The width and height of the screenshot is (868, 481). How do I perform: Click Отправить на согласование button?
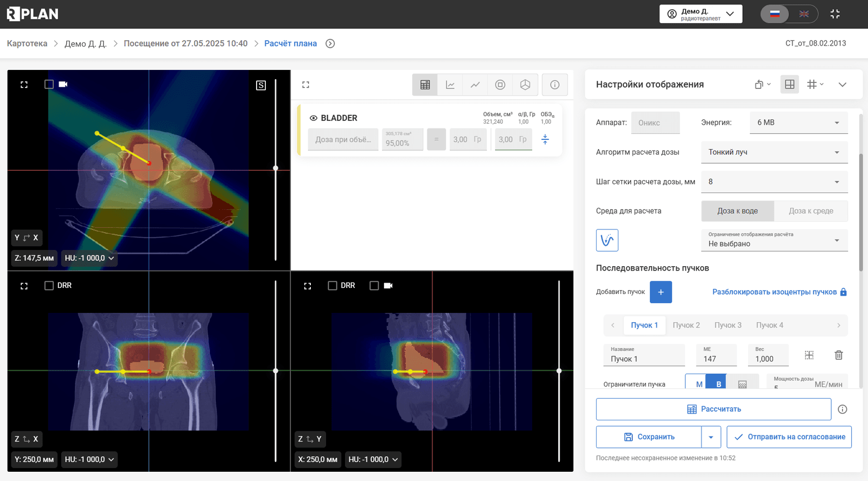coord(789,437)
